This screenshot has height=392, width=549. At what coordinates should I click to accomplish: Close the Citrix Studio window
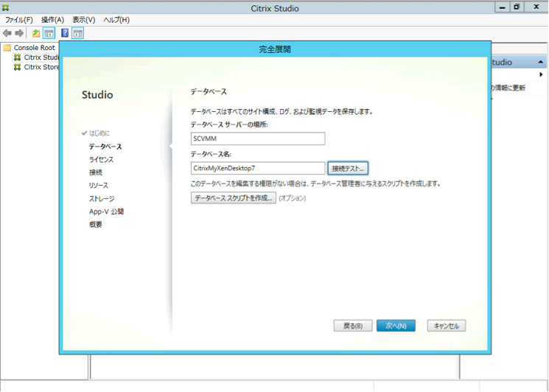536,7
